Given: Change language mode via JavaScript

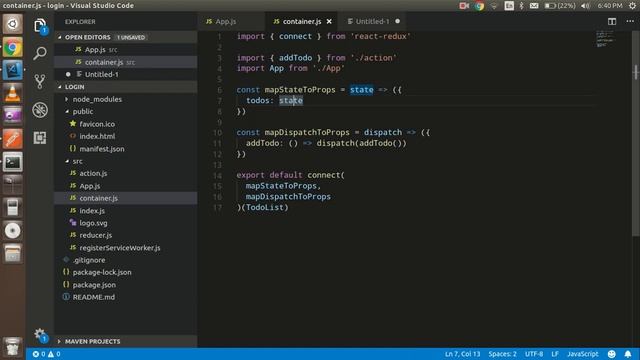Looking at the screenshot, I should (x=582, y=354).
